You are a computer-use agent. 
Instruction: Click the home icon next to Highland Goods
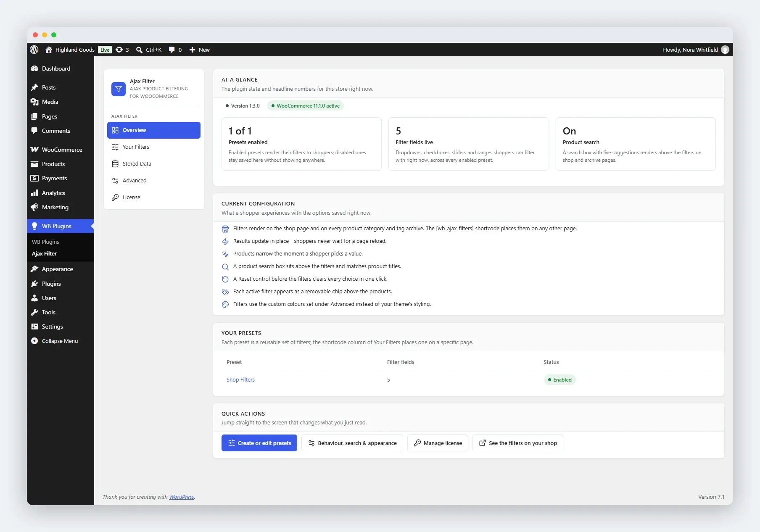point(49,50)
